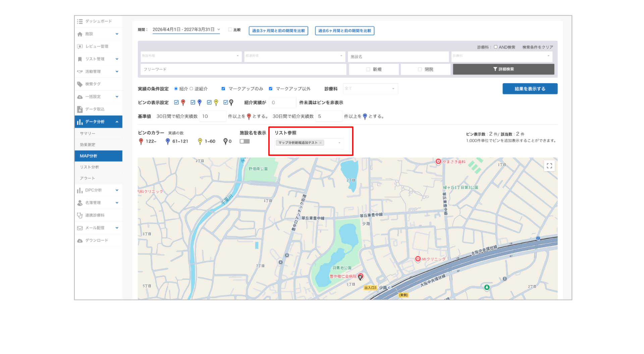Select the 紹介 radio button

coord(176,89)
